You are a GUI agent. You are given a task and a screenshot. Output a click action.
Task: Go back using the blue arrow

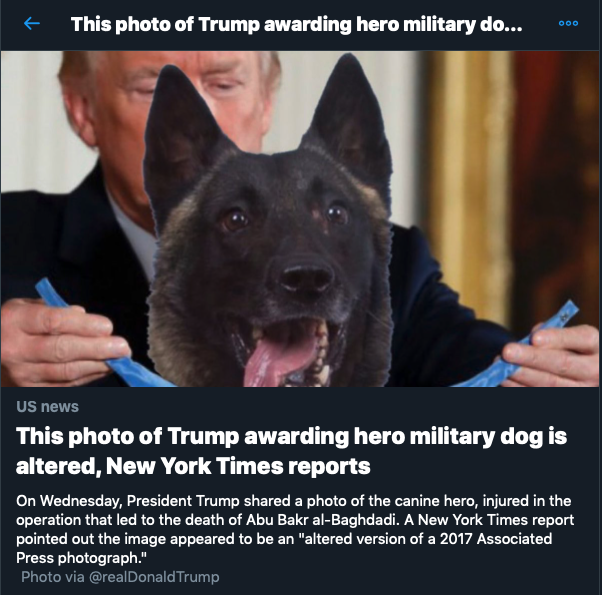coord(31,23)
